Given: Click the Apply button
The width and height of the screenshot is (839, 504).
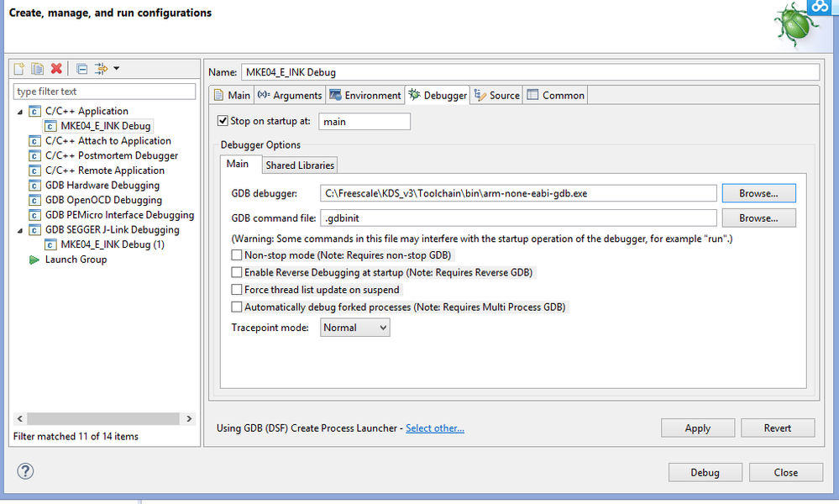Looking at the screenshot, I should (x=697, y=428).
